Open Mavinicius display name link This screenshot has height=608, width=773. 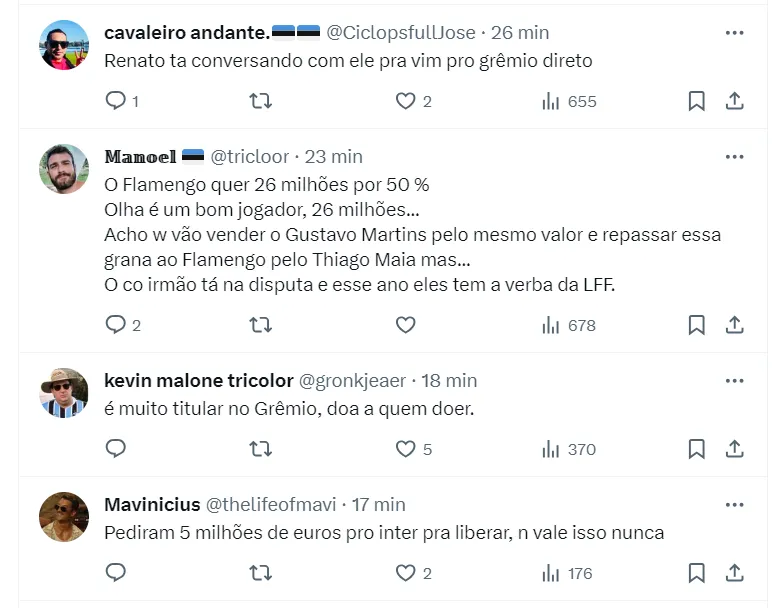point(151,505)
